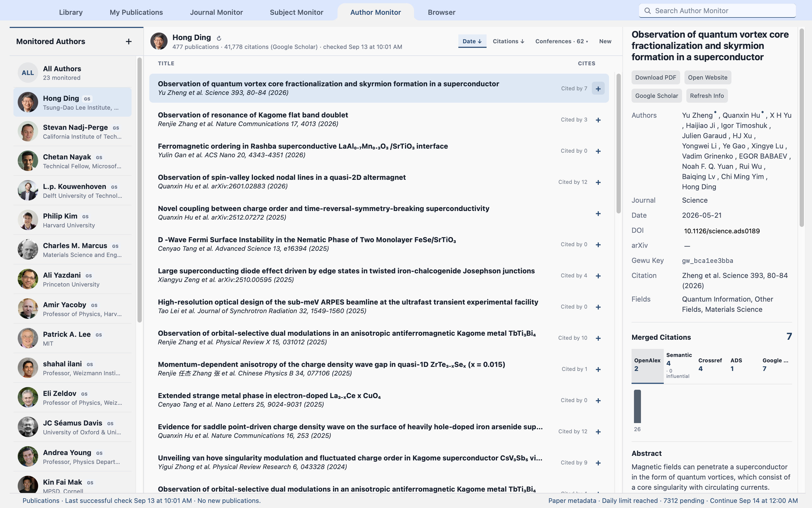Select the Semantic citation source tab
The width and height of the screenshot is (812, 508).
coord(679,366)
